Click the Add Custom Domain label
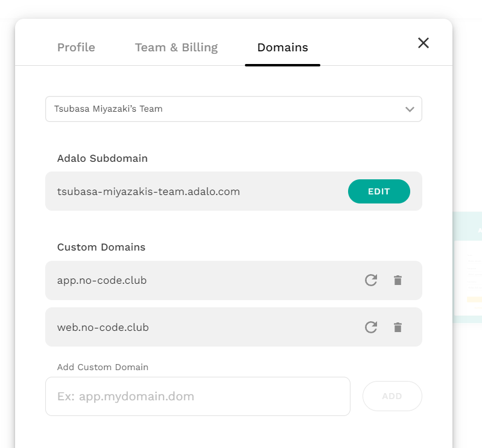Screen dimensions: 482x448 (x=103, y=367)
